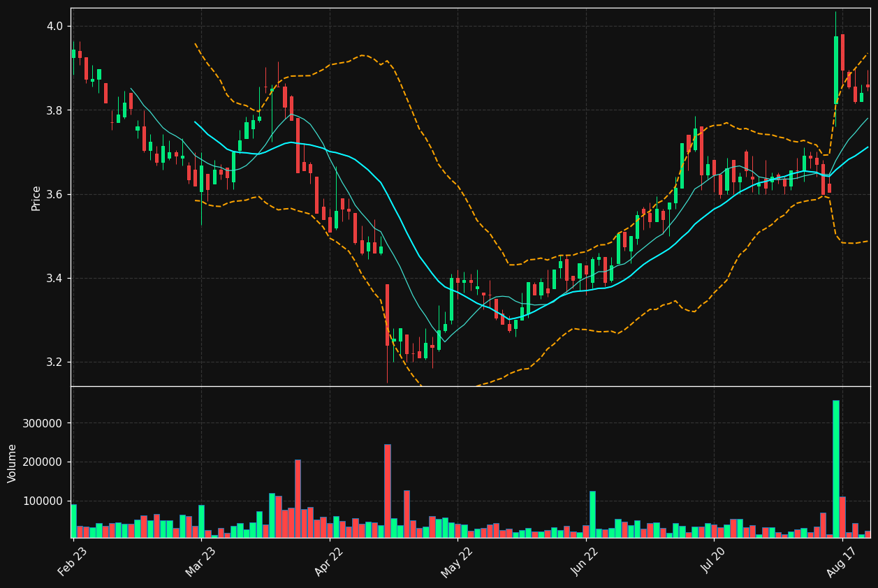Viewport: 878px width, 588px height.
Task: Click the 'Mar 23' date label
Action: click(x=200, y=561)
